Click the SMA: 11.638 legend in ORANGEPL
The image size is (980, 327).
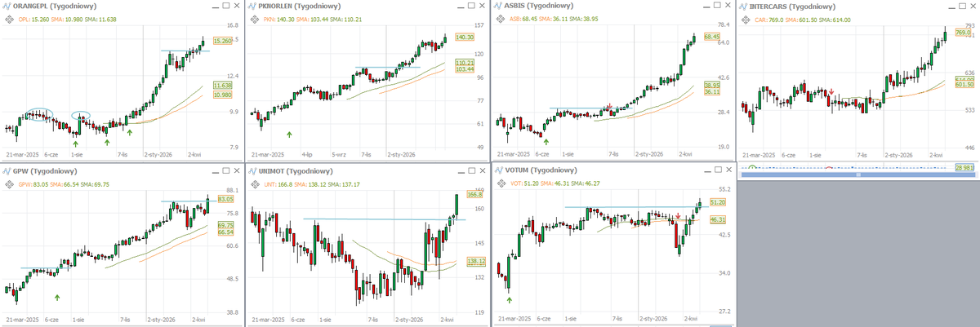click(x=101, y=20)
